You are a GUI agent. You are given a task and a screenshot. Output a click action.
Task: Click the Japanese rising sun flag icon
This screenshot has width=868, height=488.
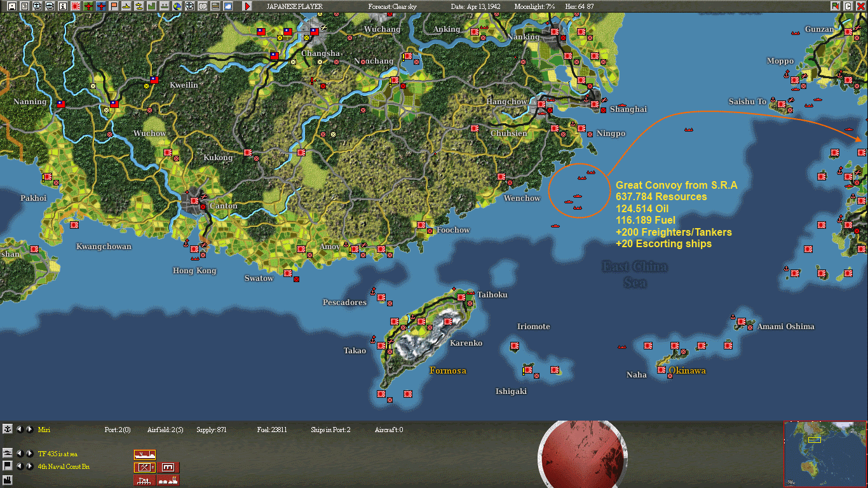tap(75, 6)
